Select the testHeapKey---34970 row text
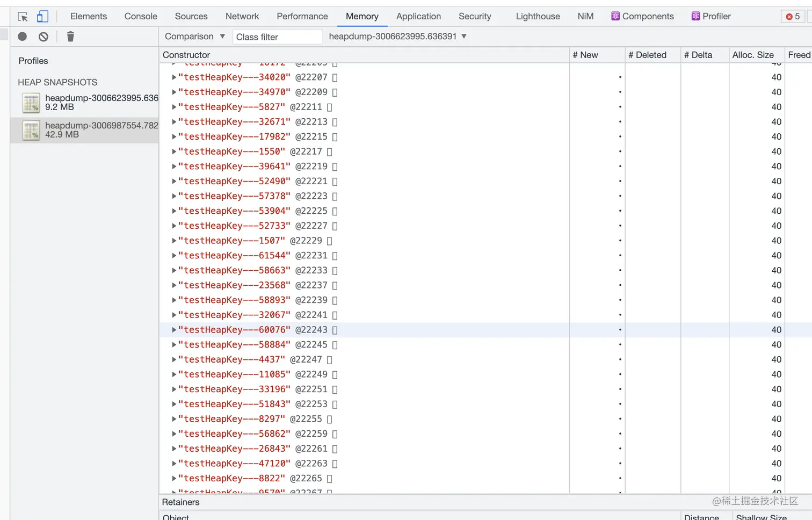812x520 pixels. pos(234,92)
